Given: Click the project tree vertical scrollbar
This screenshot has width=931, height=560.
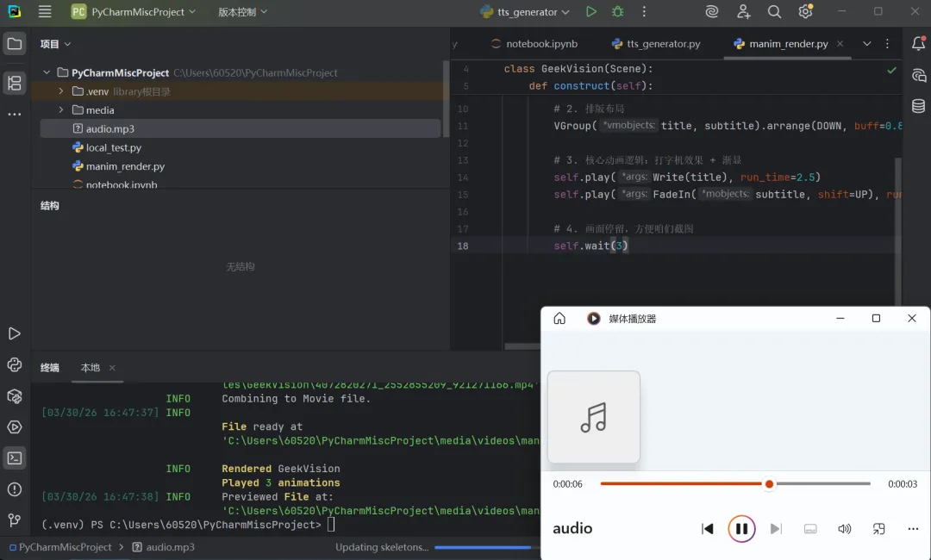Looking at the screenshot, I should pos(446,98).
